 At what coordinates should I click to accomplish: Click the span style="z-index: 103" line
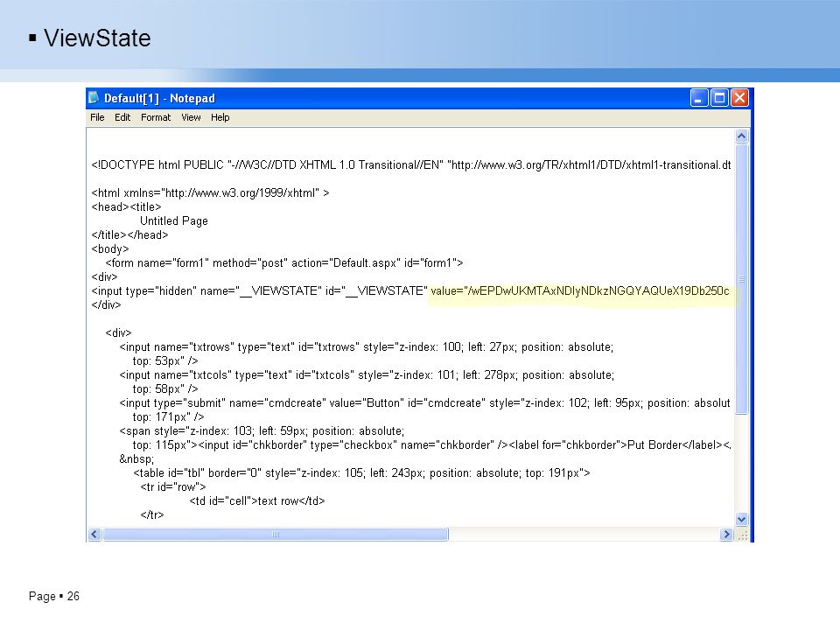coord(262,430)
